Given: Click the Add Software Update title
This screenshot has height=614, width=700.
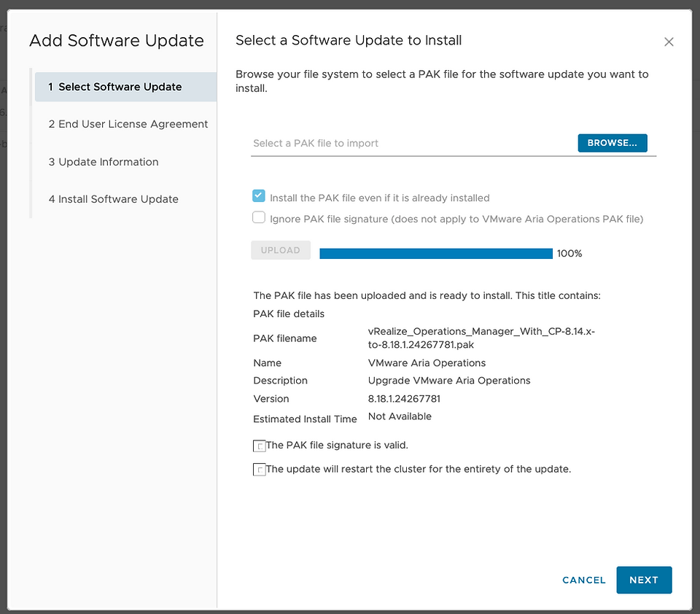Looking at the screenshot, I should [117, 41].
